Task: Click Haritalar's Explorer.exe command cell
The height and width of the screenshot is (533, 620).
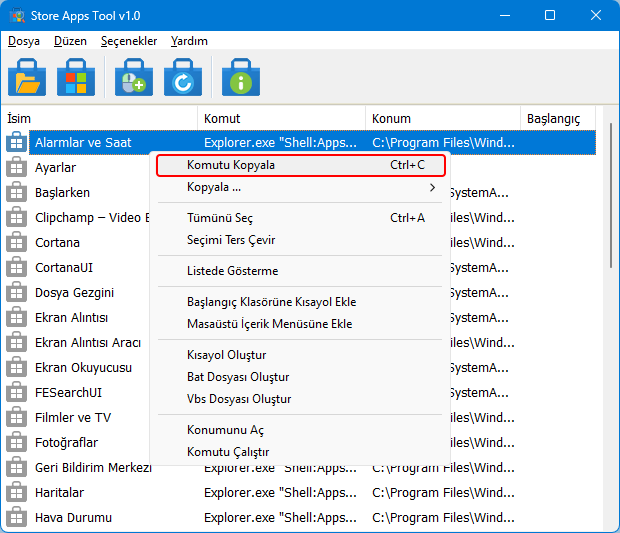Action: point(280,492)
